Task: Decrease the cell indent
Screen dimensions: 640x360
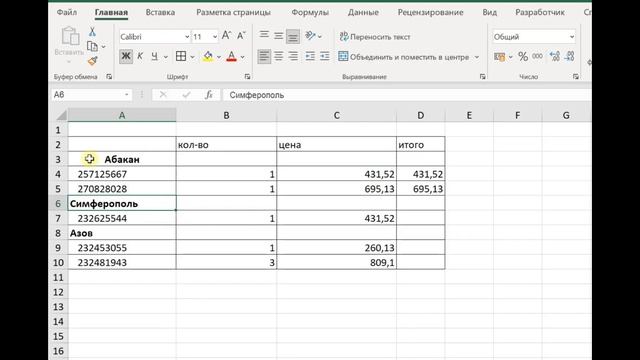Action: coord(310,56)
